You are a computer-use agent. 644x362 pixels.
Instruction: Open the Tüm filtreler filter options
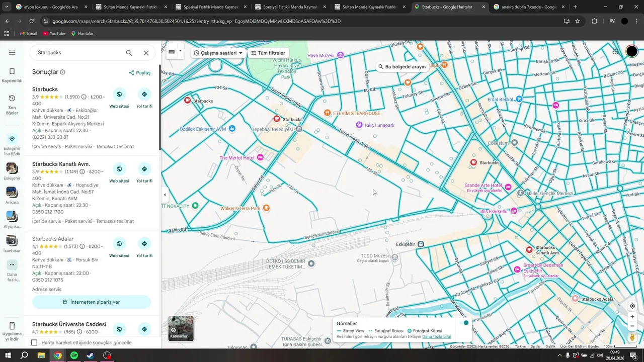pos(268,53)
